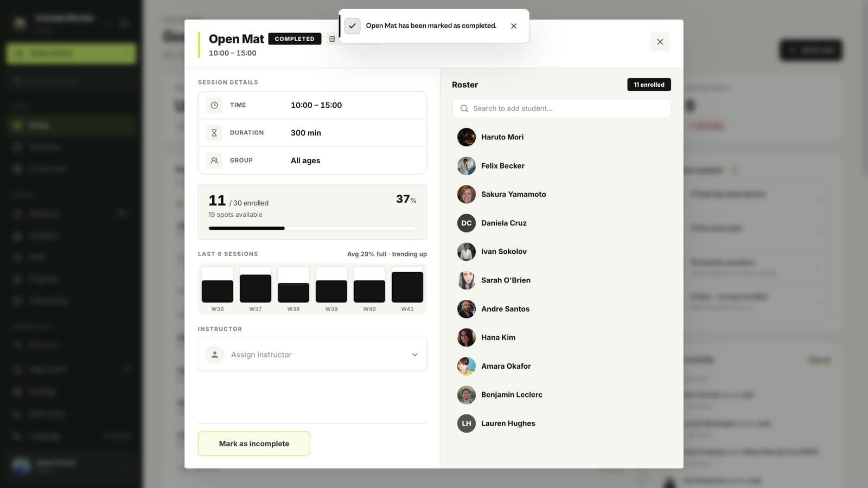Open Hana Kim's avatar
This screenshot has width=868, height=488.
467,337
